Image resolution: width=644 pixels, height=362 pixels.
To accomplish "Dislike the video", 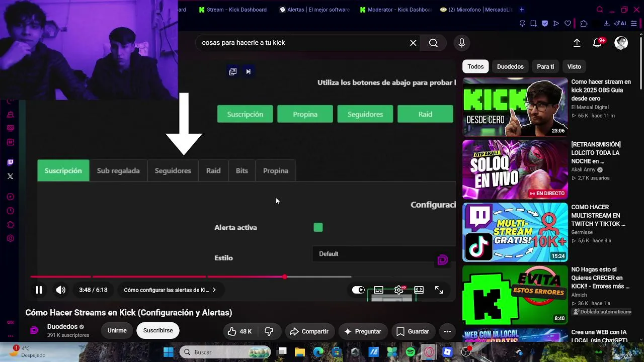I will pos(269,331).
